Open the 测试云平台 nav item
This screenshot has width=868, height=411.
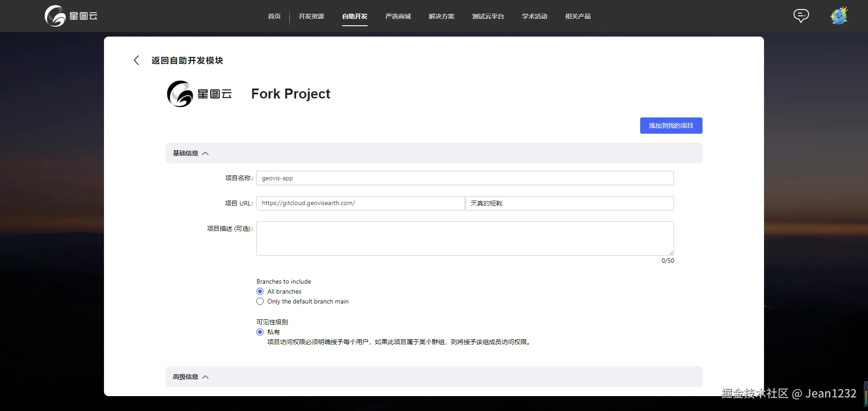tap(488, 16)
